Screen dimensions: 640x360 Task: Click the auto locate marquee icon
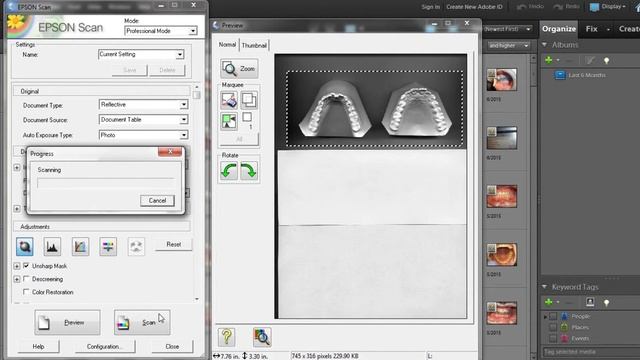[229, 122]
